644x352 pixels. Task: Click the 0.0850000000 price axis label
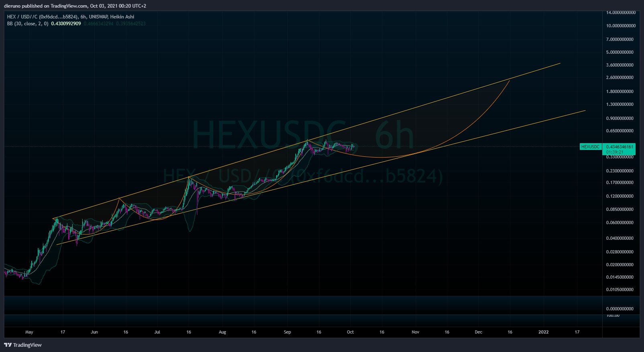tap(620, 209)
